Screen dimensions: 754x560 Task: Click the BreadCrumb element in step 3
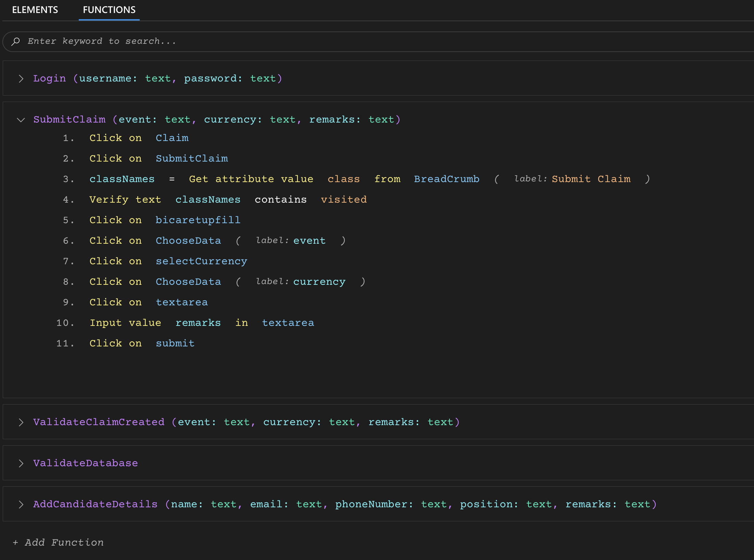447,179
